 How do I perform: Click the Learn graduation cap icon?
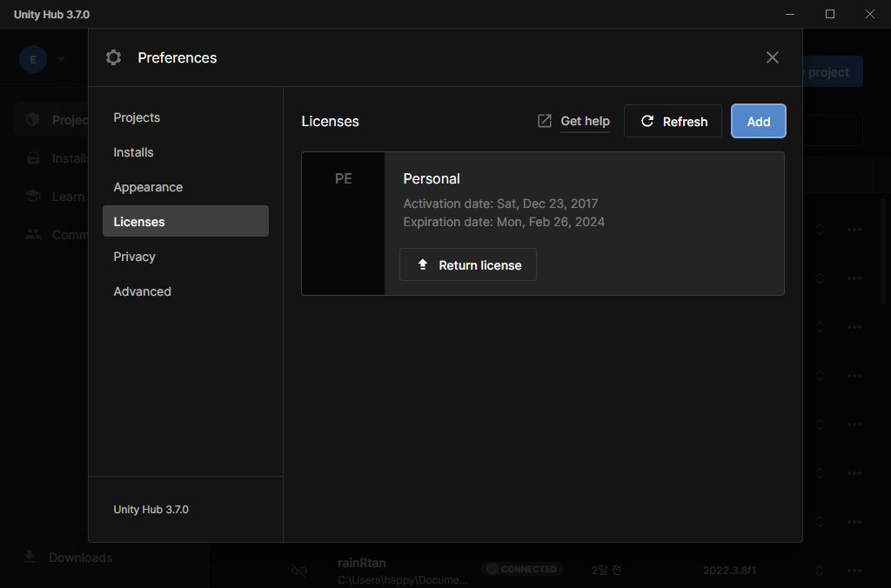click(33, 196)
